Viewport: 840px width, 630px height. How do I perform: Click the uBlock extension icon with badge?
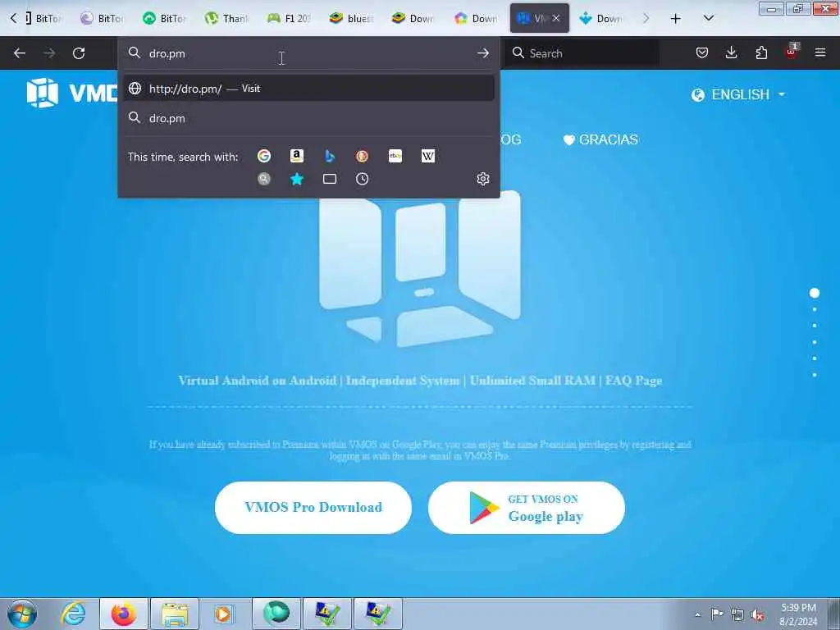[x=791, y=52]
